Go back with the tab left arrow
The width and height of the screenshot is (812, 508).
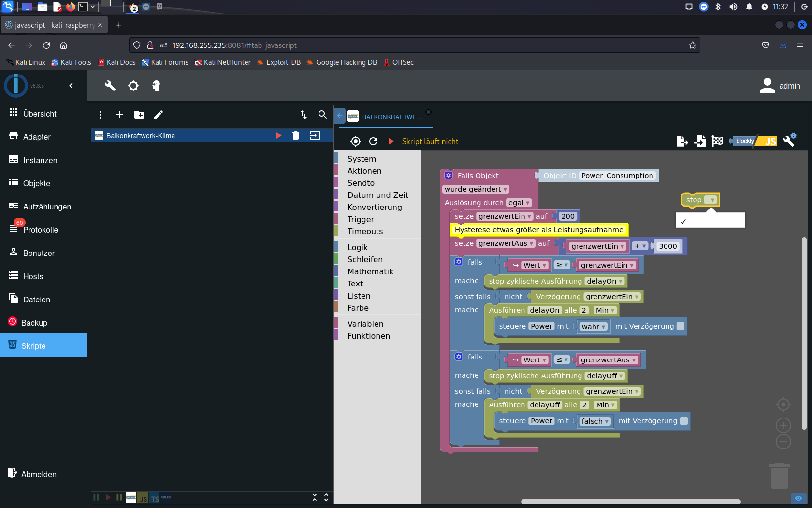[x=340, y=116]
